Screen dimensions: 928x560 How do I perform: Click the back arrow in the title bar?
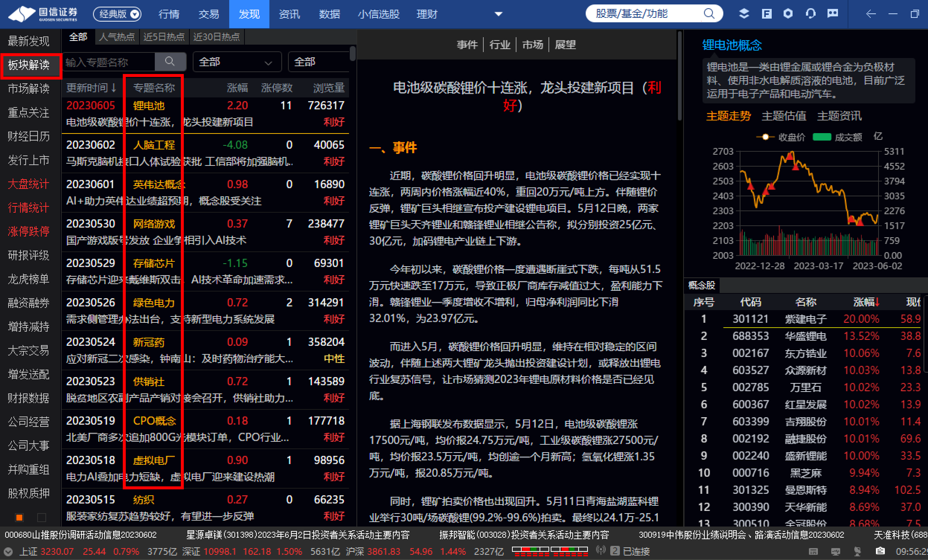[871, 14]
